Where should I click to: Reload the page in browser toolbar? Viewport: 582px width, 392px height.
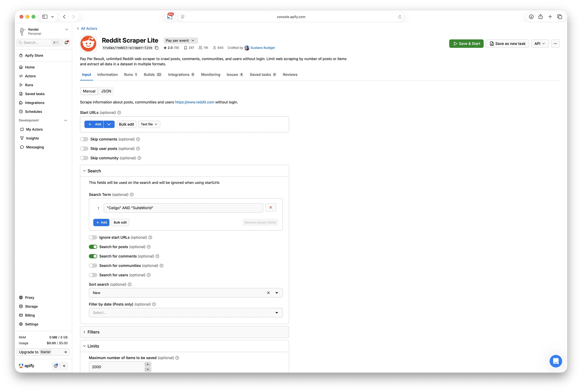(x=400, y=17)
